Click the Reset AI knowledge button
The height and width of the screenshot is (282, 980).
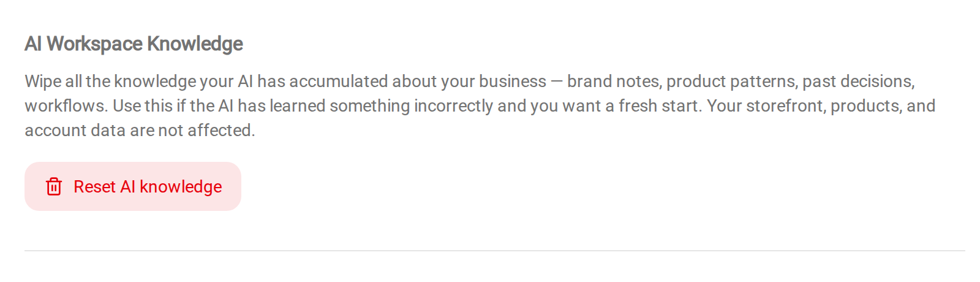click(x=133, y=186)
